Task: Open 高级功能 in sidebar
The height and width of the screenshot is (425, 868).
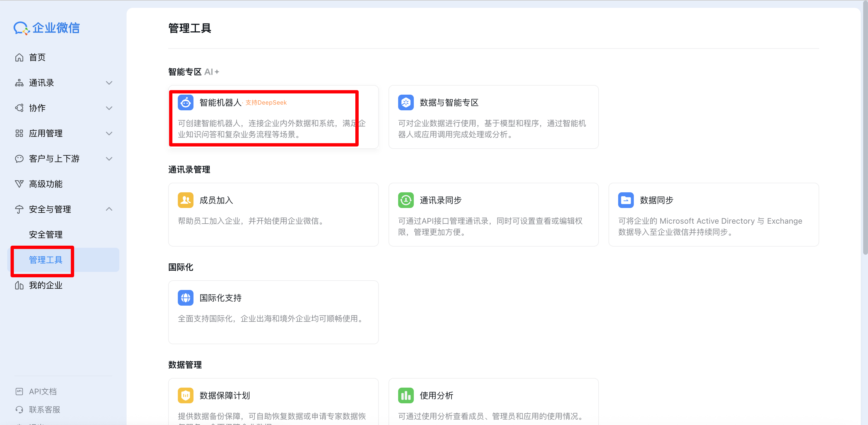Action: (x=46, y=184)
